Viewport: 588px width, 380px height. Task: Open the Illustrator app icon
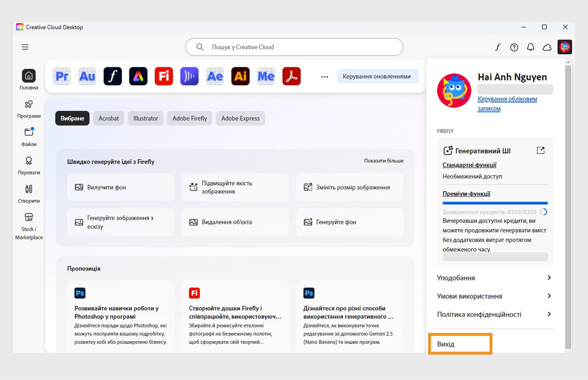coord(240,76)
